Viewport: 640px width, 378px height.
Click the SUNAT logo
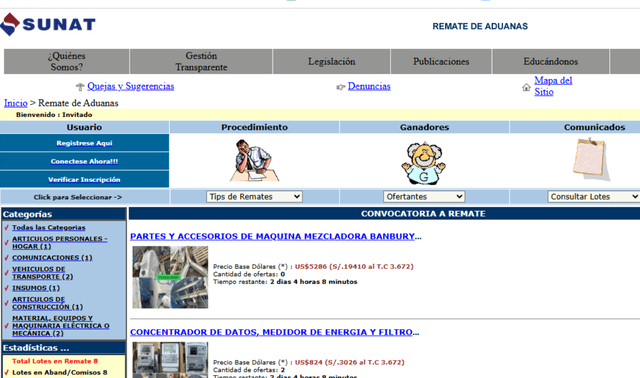click(x=48, y=24)
